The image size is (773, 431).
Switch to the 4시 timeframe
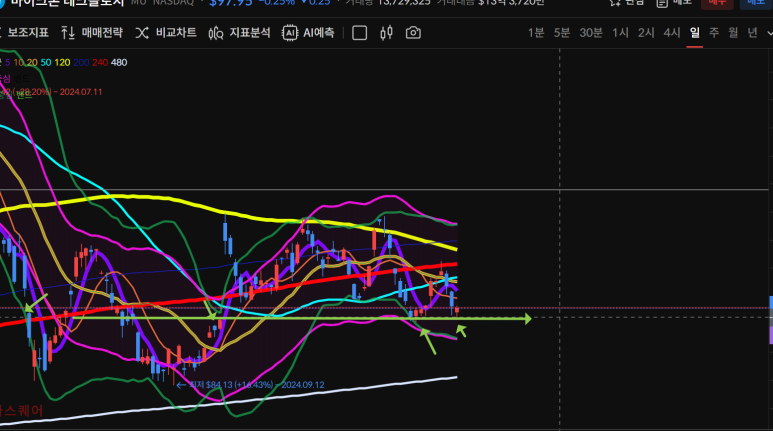coord(671,33)
